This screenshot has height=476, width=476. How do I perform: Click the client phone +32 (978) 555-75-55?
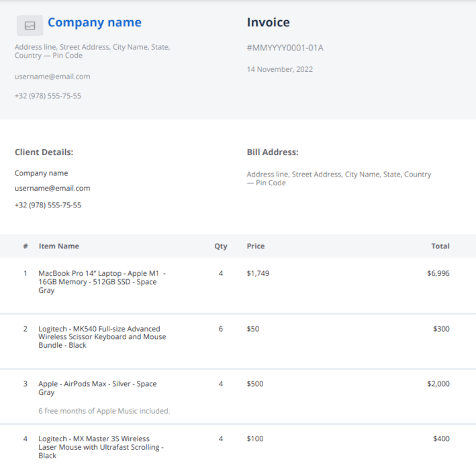(48, 205)
